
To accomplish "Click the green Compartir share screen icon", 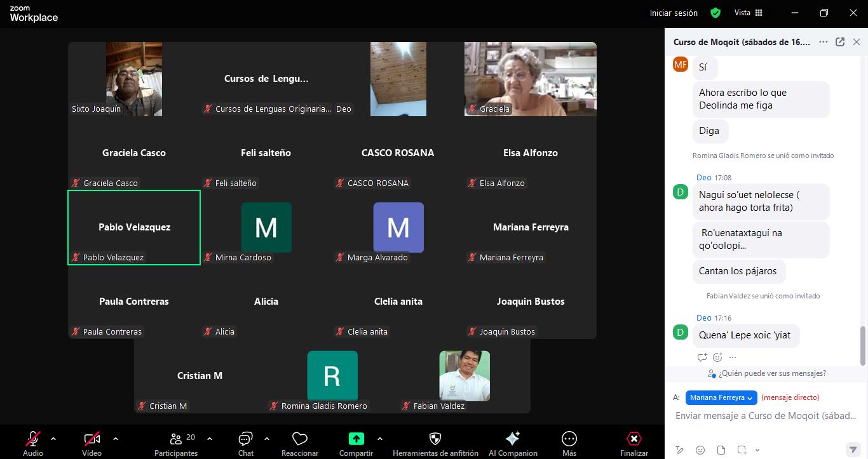I will [x=356, y=439].
